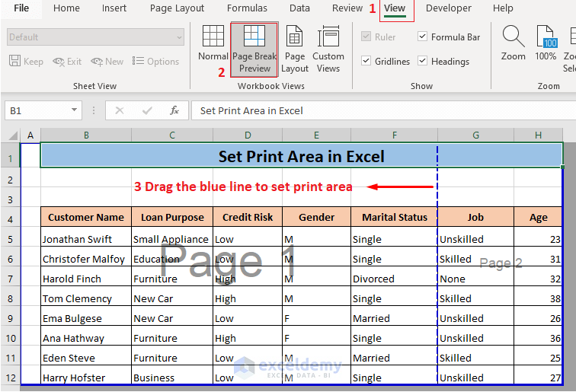Select column G header
576x392 pixels.
click(475, 135)
